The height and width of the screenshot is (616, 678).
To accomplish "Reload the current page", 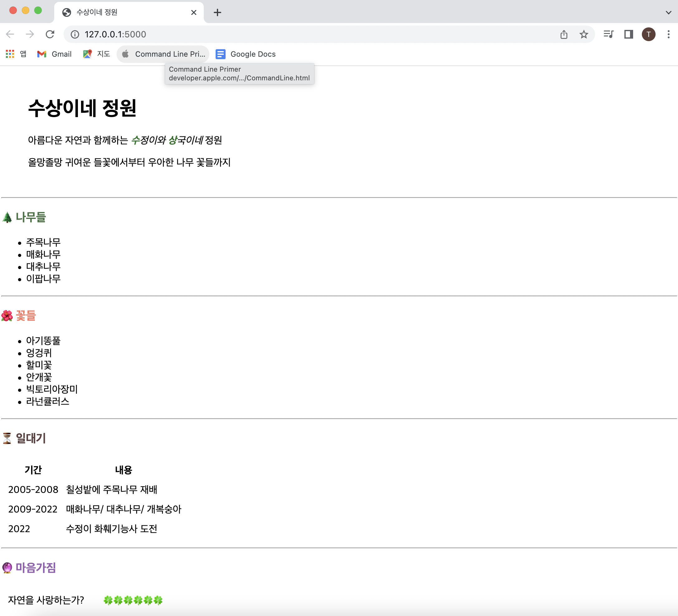I will tap(50, 34).
